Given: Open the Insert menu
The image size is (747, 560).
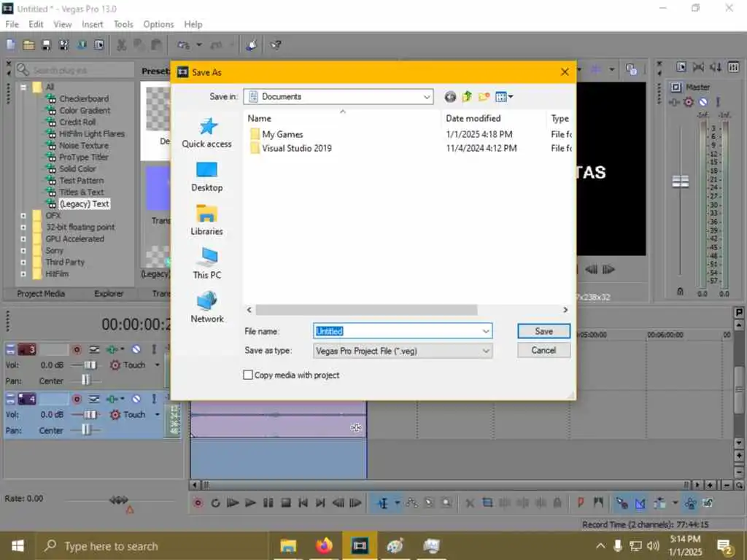Looking at the screenshot, I should point(92,24).
